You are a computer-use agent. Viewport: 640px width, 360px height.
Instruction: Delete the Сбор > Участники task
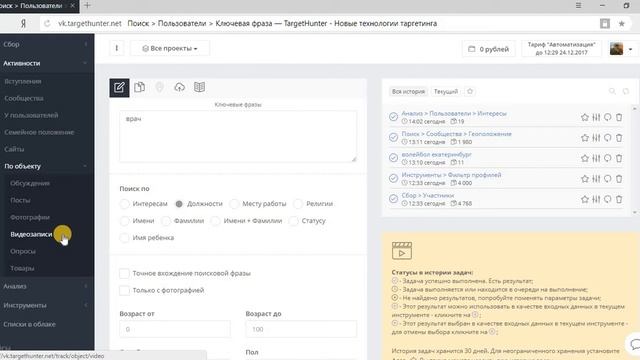(619, 199)
